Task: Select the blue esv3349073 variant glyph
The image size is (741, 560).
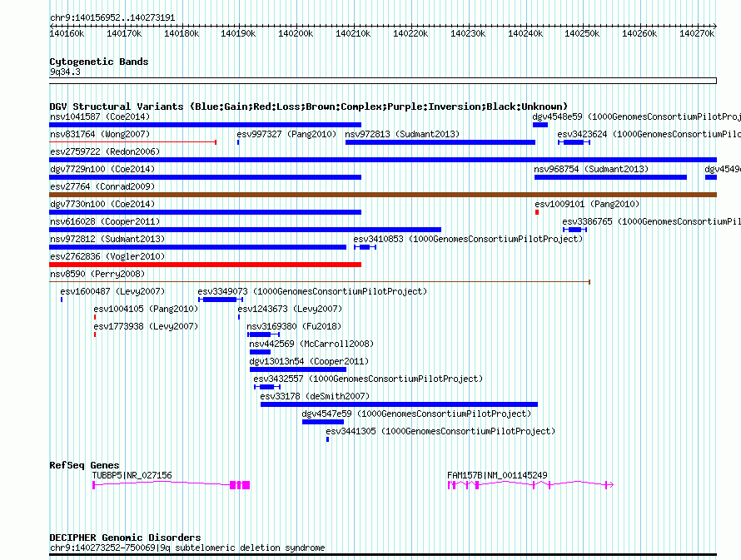Action: 221,300
